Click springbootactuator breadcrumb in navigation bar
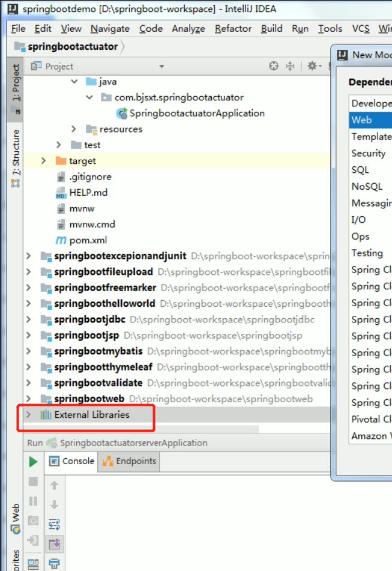392x571 pixels. 73,47
